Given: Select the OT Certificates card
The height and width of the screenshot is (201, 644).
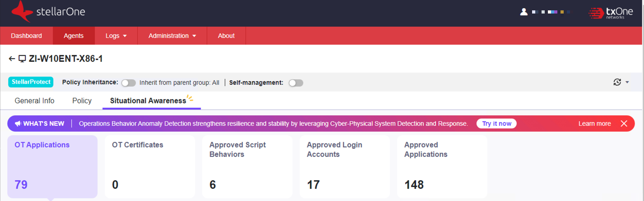Looking at the screenshot, I should click(149, 167).
